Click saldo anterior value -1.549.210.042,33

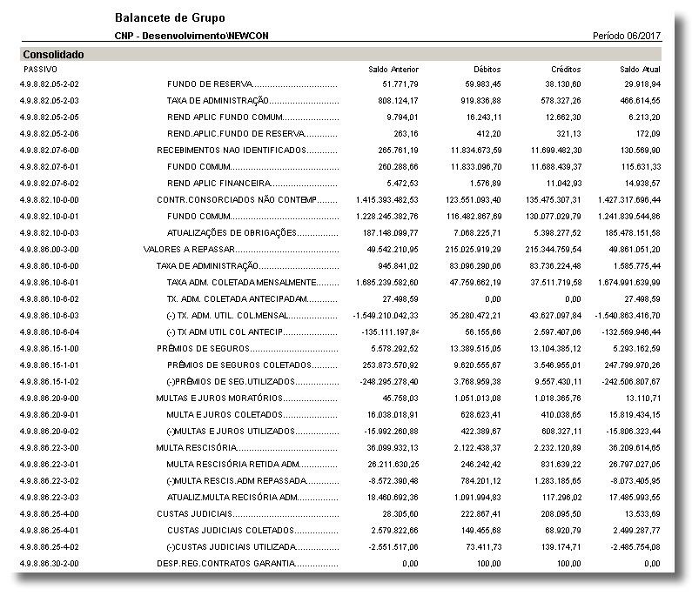(x=386, y=316)
